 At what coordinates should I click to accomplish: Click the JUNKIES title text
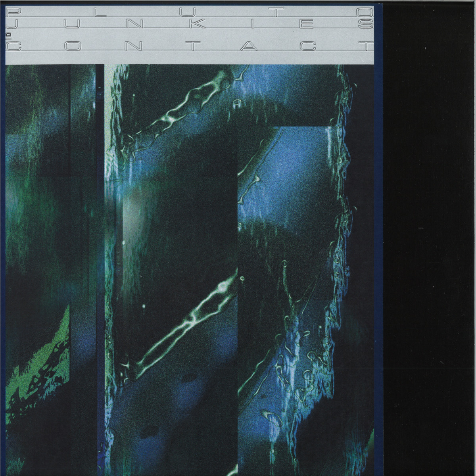190,24
